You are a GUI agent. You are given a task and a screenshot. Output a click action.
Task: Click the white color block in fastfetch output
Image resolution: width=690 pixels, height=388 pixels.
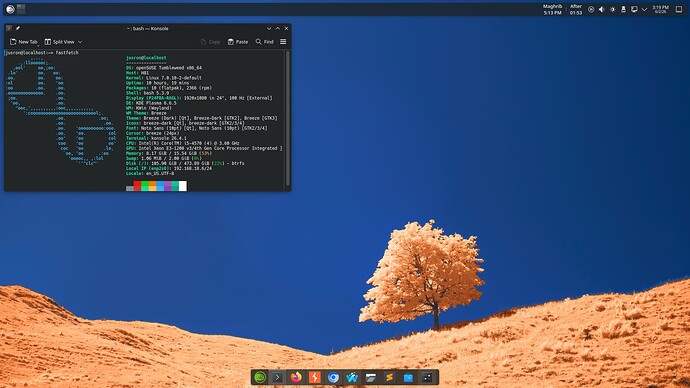[x=183, y=186]
